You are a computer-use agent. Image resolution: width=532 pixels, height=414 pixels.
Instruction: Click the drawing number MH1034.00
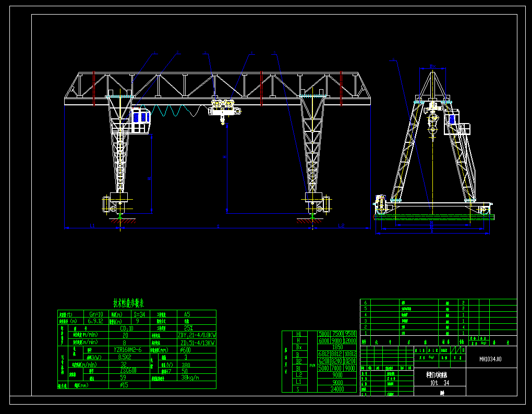point(490,359)
